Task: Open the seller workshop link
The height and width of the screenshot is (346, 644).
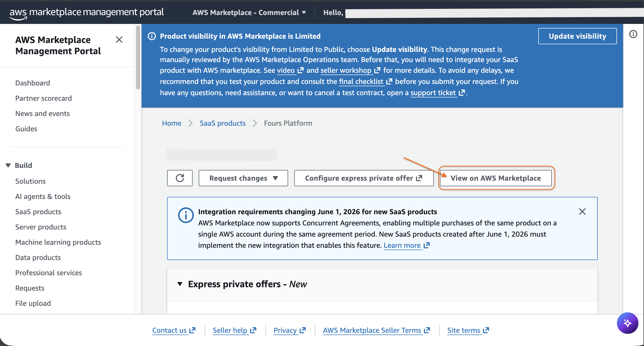Action: click(346, 70)
